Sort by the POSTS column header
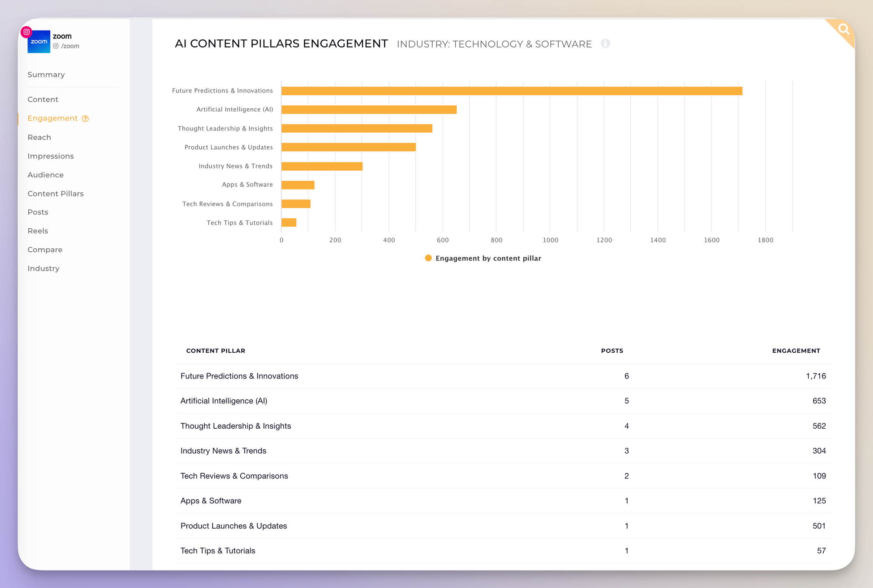 [612, 351]
